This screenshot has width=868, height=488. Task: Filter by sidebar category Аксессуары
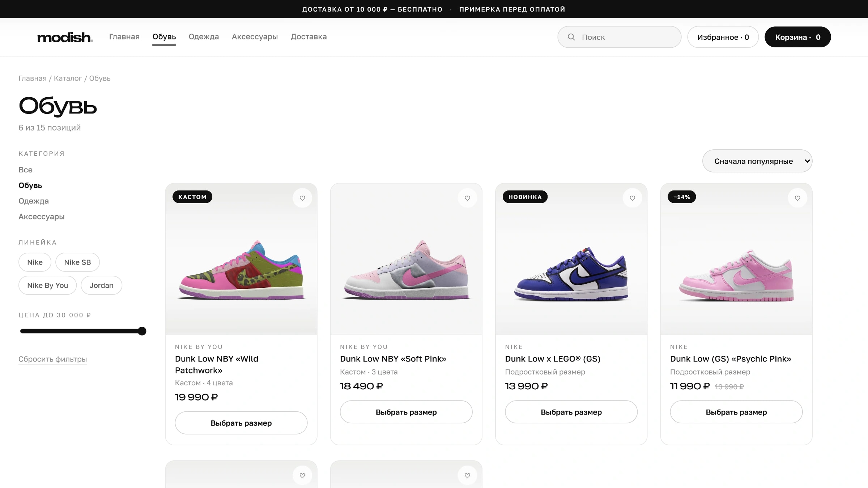pos(42,216)
